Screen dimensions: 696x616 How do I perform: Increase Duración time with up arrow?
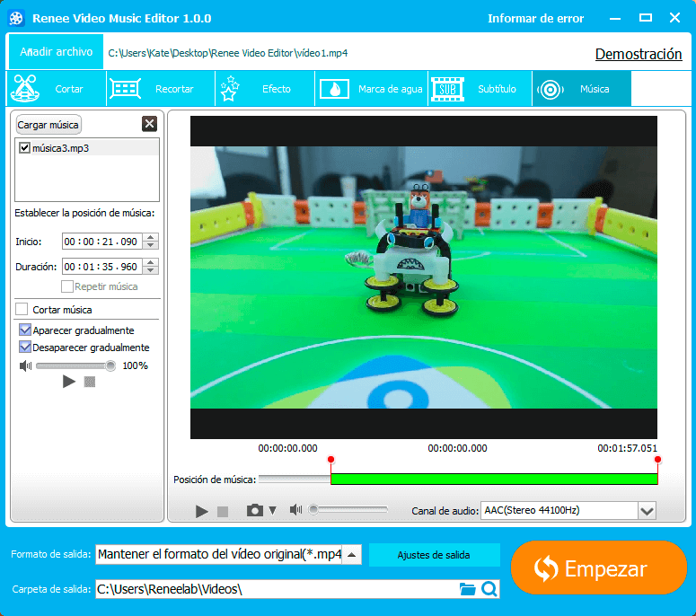coord(151,263)
